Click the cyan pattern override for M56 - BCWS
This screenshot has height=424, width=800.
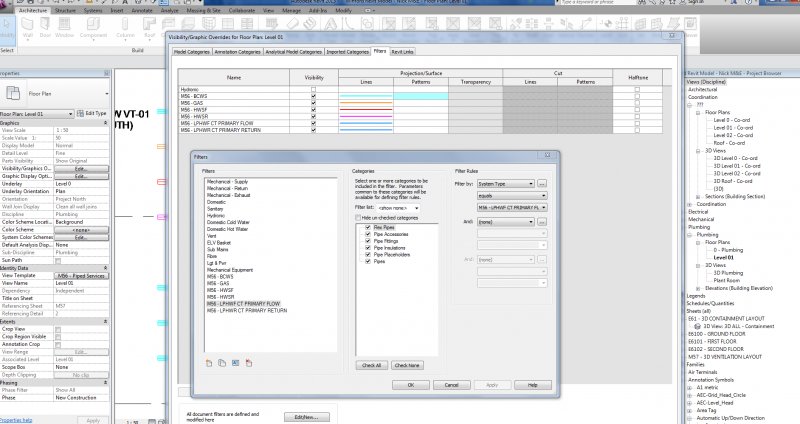tap(420, 96)
